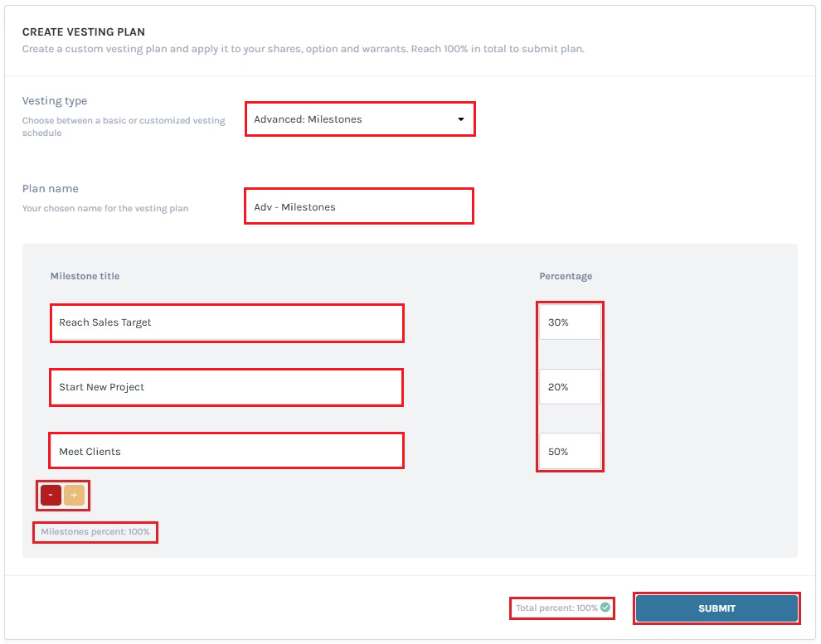Click the plus icon to add a milestone
This screenshot has height=644, width=821.
73,495
